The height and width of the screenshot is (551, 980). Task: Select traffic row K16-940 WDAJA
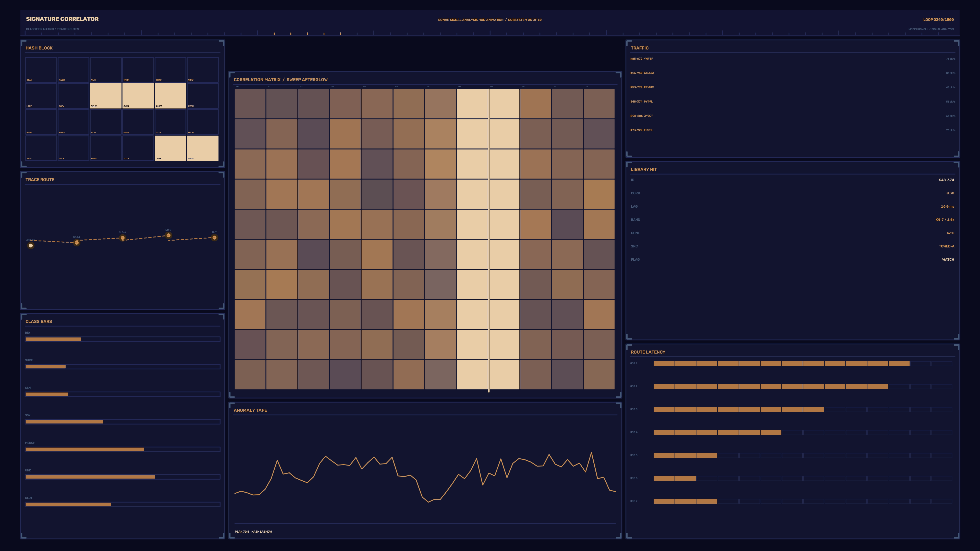(x=792, y=73)
